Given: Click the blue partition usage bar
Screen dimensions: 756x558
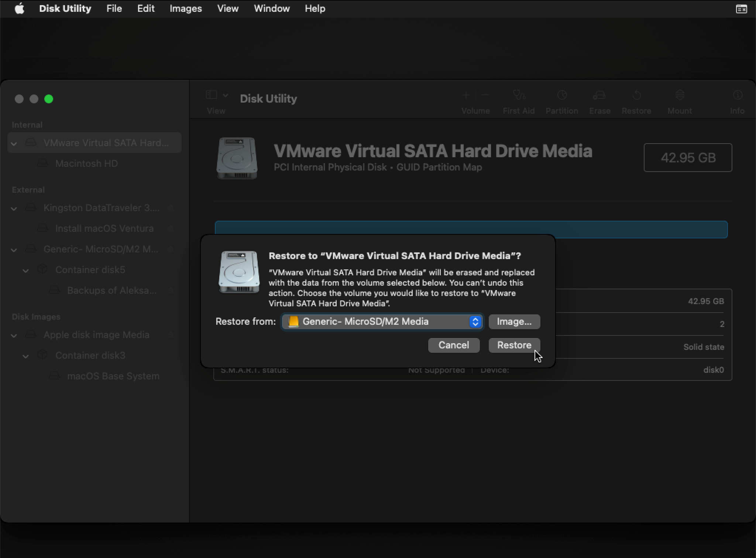Looking at the screenshot, I should click(471, 230).
